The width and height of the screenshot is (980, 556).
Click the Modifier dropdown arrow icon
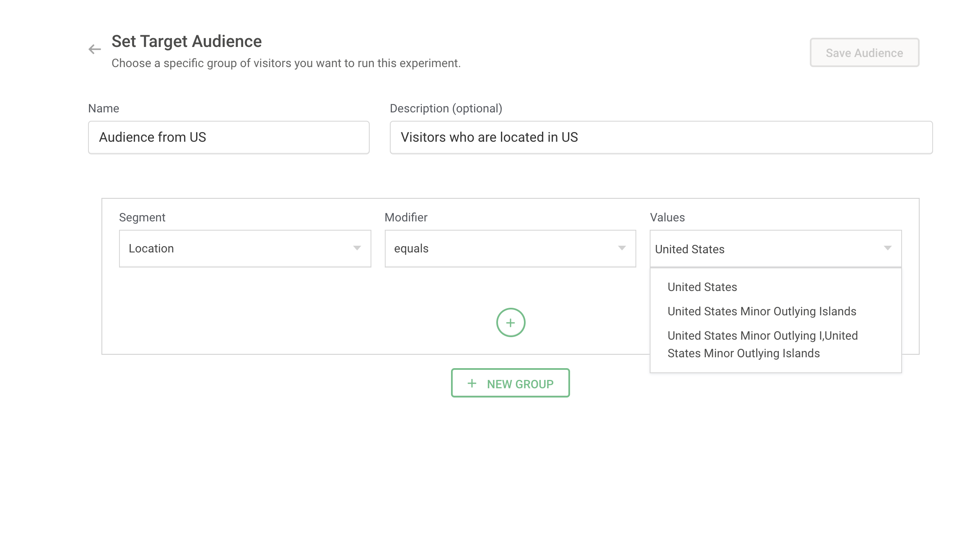pos(622,248)
